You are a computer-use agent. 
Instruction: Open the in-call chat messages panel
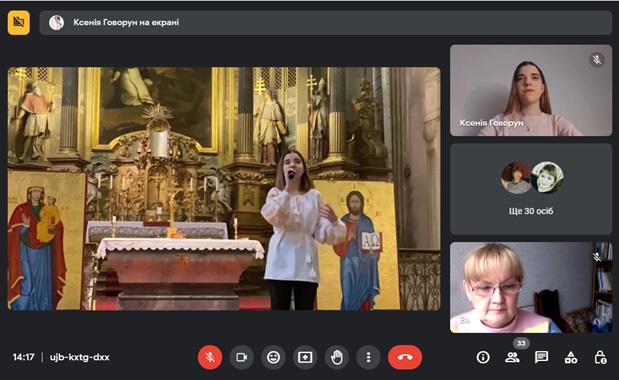point(541,358)
